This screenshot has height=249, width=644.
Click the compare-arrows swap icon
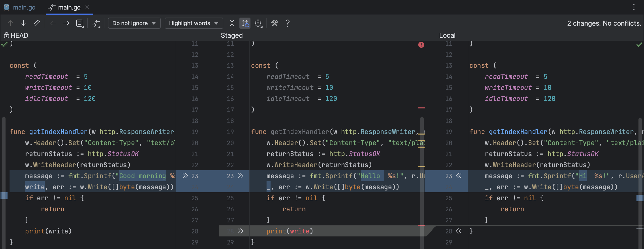96,23
